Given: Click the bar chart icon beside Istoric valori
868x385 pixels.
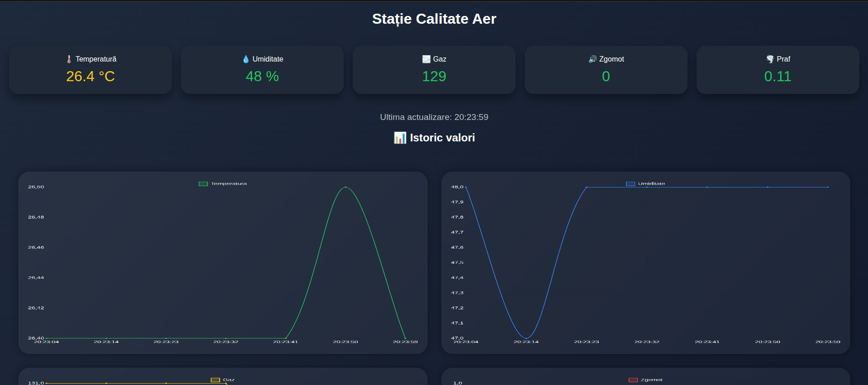Looking at the screenshot, I should click(400, 138).
